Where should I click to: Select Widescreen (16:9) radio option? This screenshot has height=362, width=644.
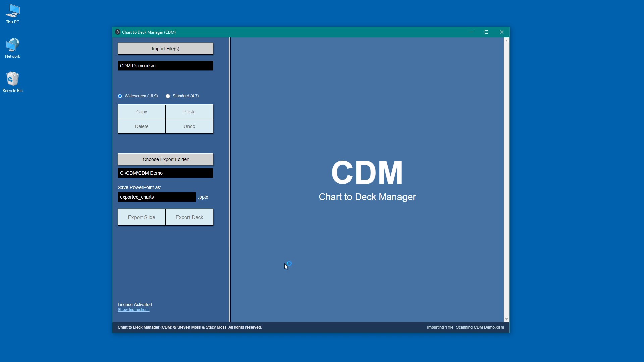(120, 96)
